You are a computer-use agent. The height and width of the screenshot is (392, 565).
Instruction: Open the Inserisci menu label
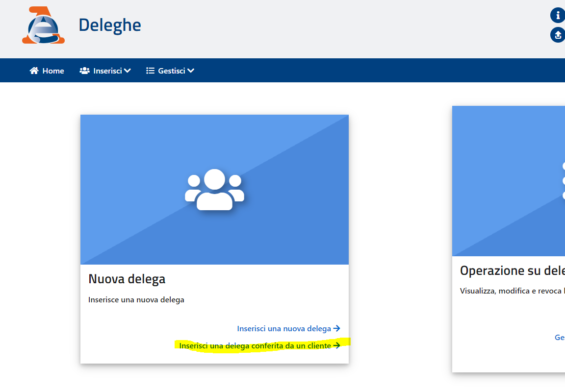coord(107,71)
